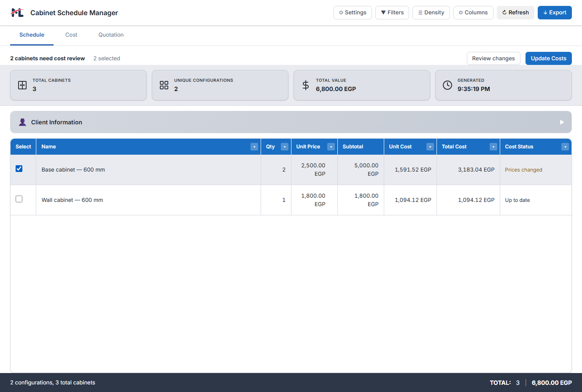Click the Total Value dollar icon
The width and height of the screenshot is (582, 392).
306,85
